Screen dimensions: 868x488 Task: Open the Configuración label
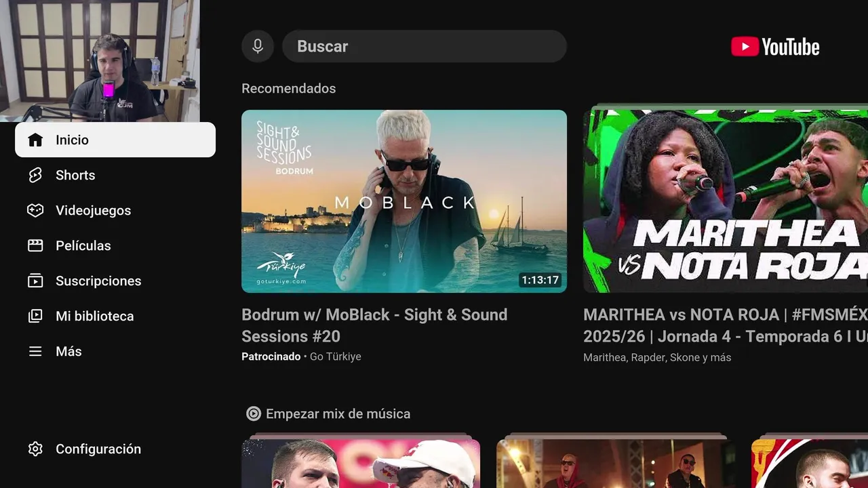pyautogui.click(x=98, y=449)
